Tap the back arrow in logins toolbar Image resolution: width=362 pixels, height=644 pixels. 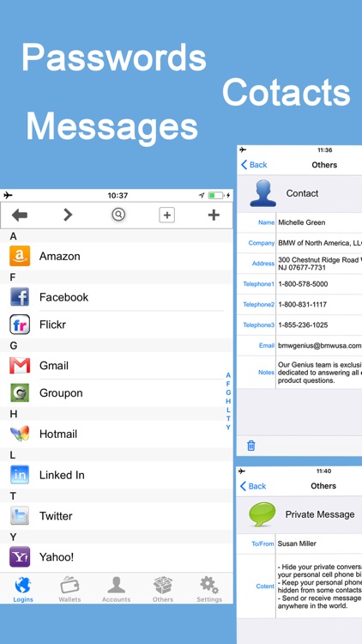19,215
